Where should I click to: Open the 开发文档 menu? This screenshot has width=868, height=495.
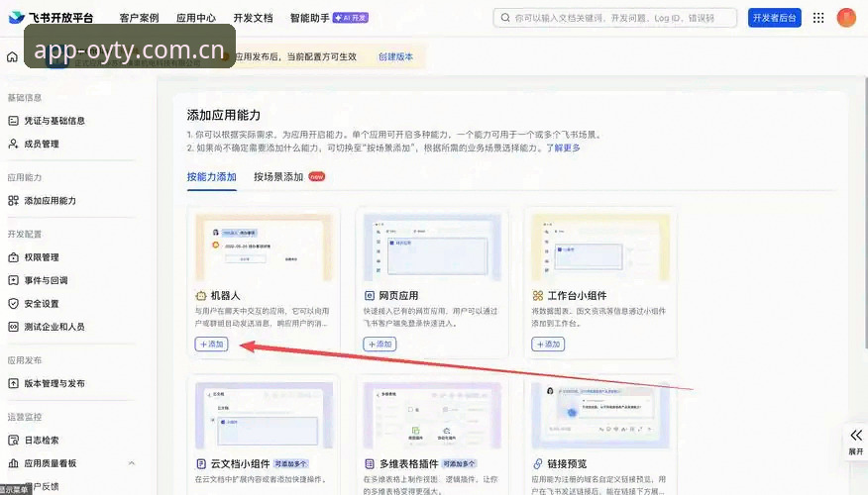(x=253, y=18)
